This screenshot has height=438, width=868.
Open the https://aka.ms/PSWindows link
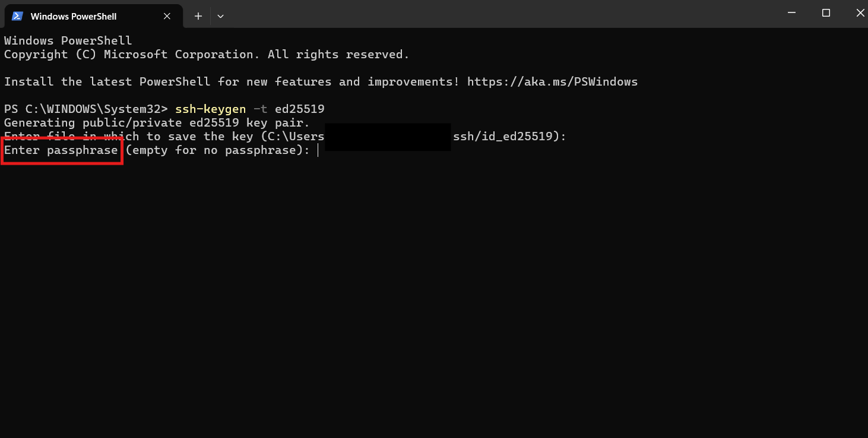click(552, 81)
